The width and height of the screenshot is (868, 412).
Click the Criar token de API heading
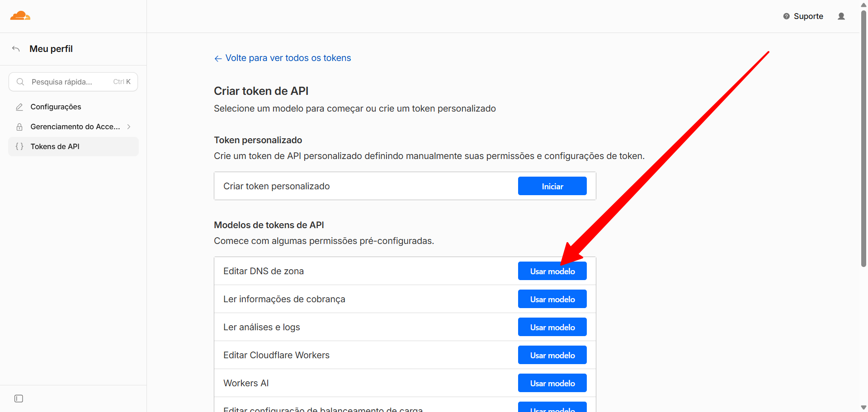tap(261, 91)
